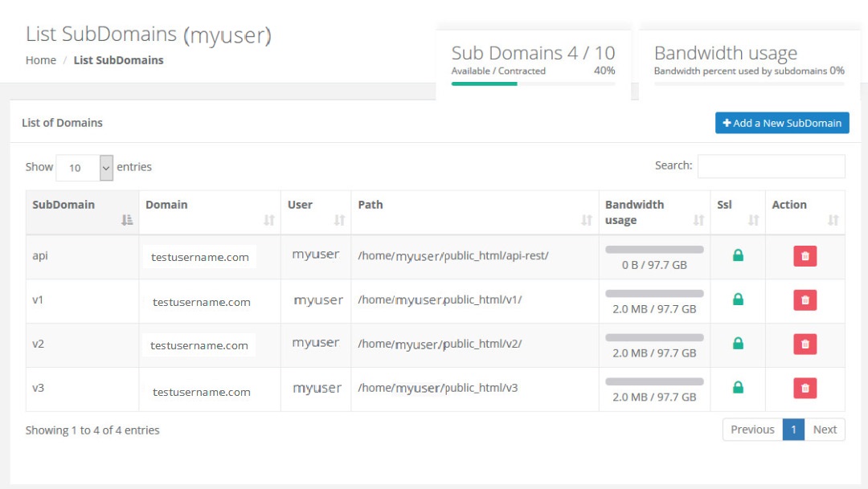Sort table by SubDomain column
The height and width of the screenshot is (489, 868).
click(x=82, y=213)
